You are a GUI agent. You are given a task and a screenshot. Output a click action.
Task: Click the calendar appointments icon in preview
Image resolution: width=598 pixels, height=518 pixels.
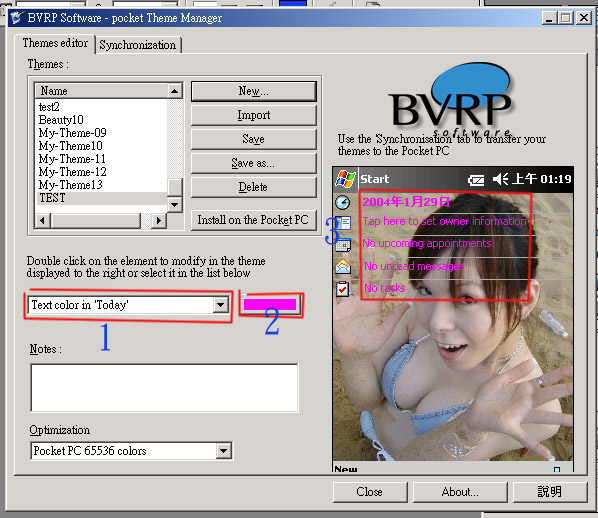tap(343, 245)
